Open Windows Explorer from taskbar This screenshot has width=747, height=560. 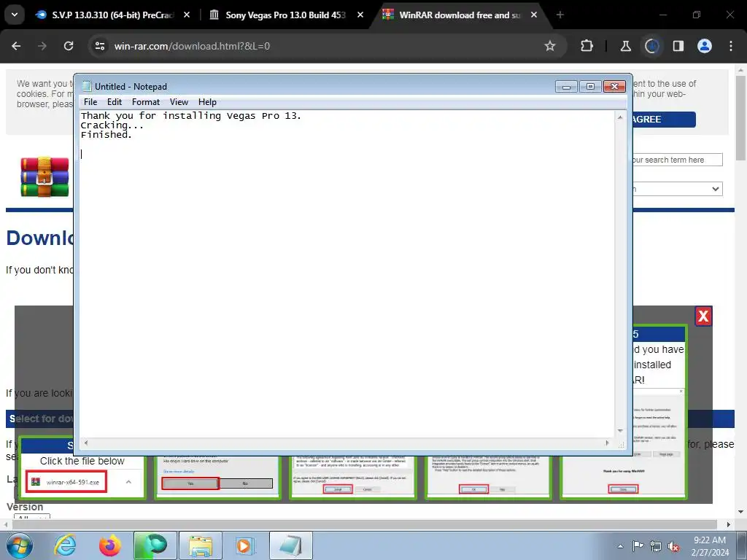201,545
